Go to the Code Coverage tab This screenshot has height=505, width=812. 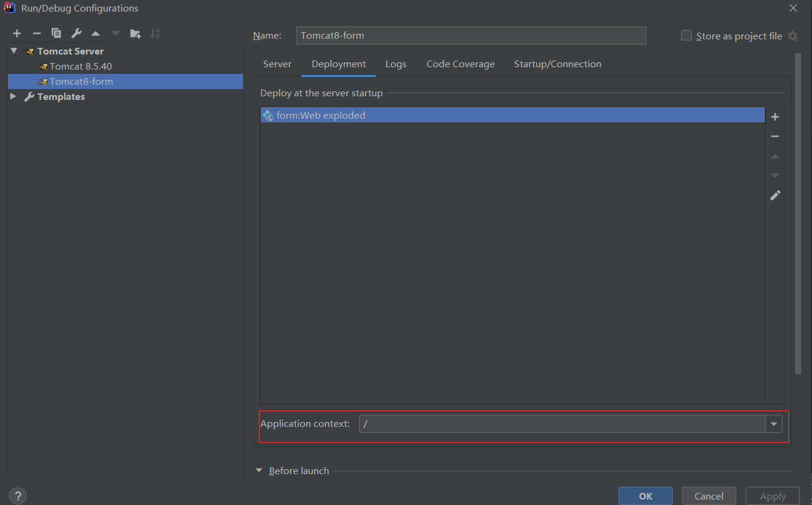click(x=460, y=64)
